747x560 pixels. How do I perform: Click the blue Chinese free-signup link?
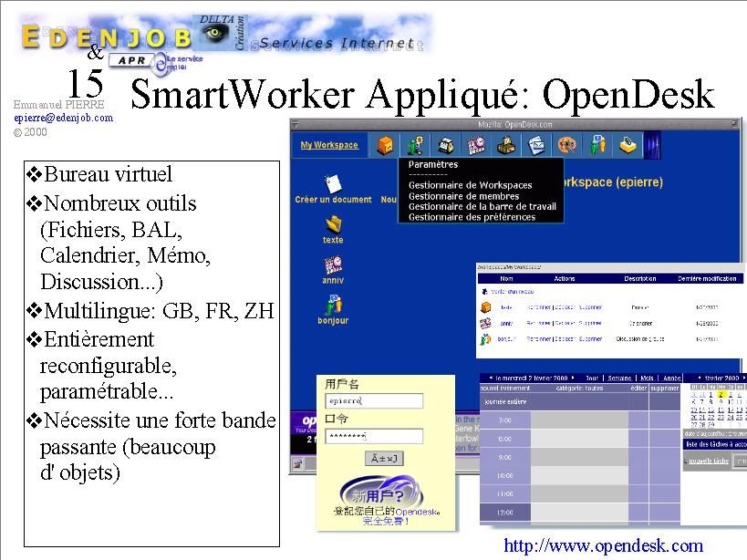386,521
